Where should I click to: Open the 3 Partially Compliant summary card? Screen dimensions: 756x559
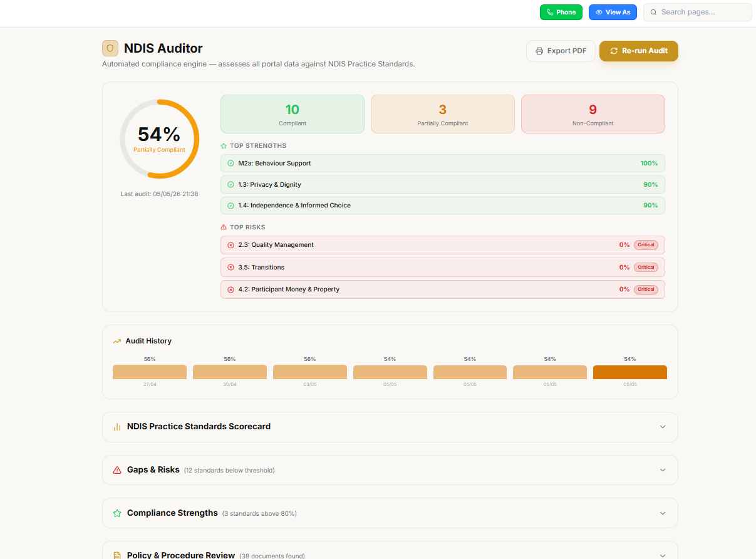click(x=443, y=114)
